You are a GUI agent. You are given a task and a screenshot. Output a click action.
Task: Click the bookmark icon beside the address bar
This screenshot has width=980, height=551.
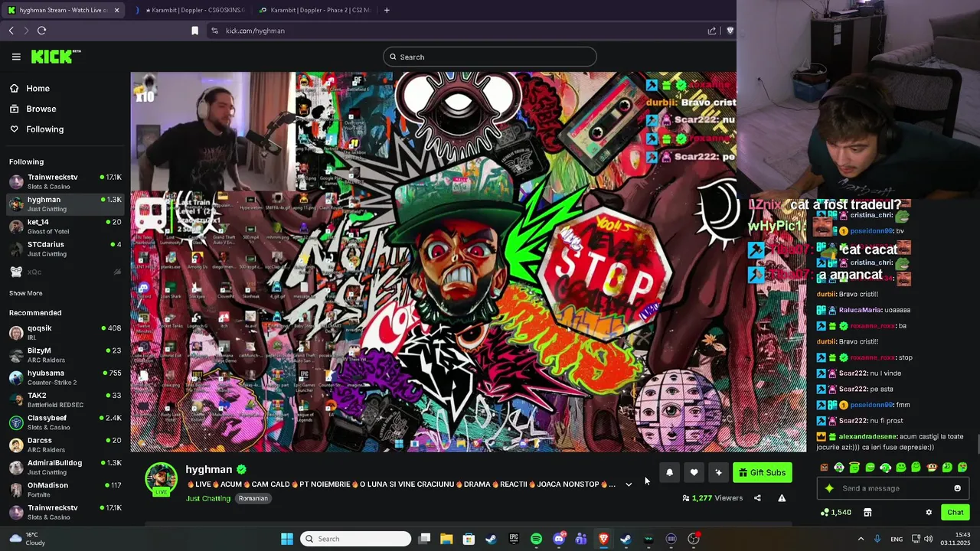coord(194,31)
